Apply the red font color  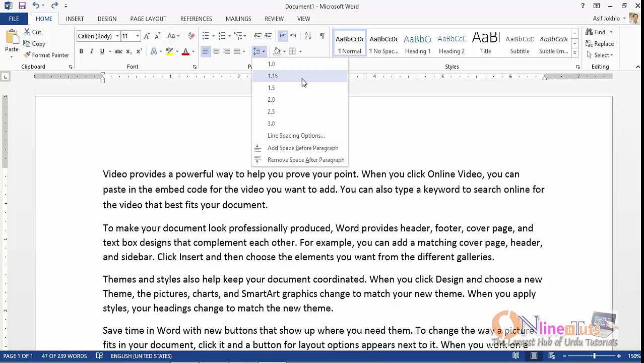coord(185,51)
